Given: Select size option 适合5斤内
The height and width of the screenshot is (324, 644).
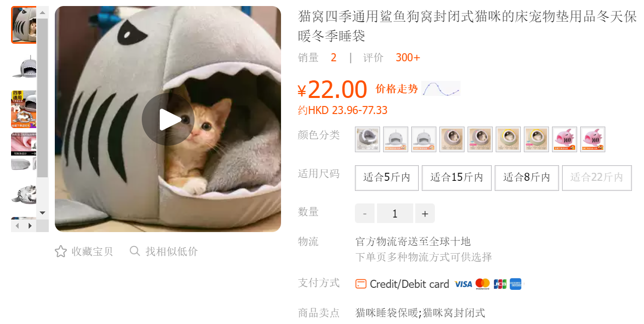Looking at the screenshot, I should [387, 178].
